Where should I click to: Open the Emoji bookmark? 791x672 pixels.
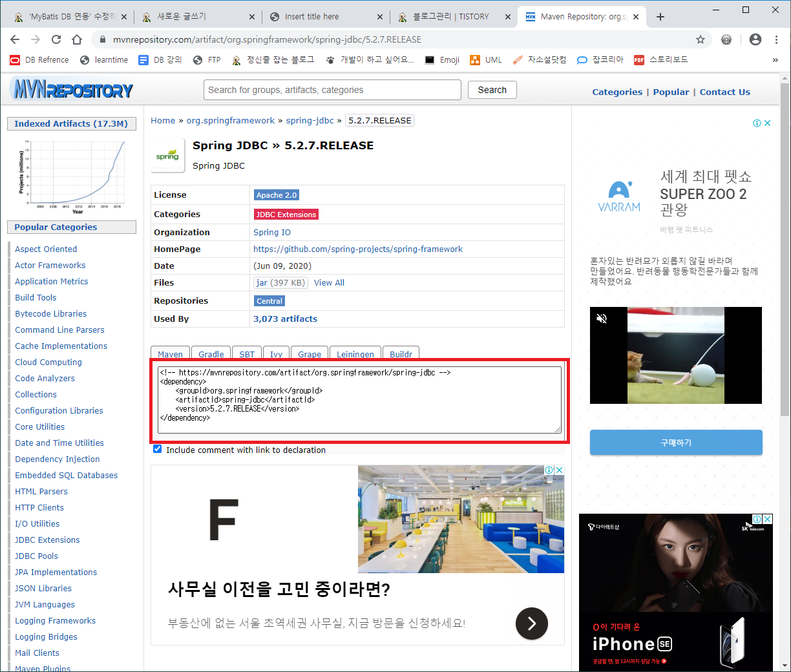pos(442,60)
